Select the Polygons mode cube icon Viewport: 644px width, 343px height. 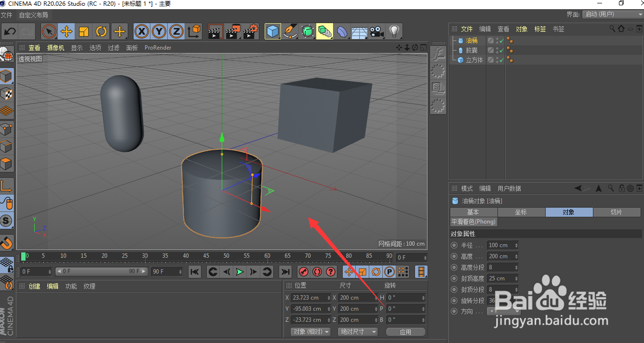coord(6,163)
